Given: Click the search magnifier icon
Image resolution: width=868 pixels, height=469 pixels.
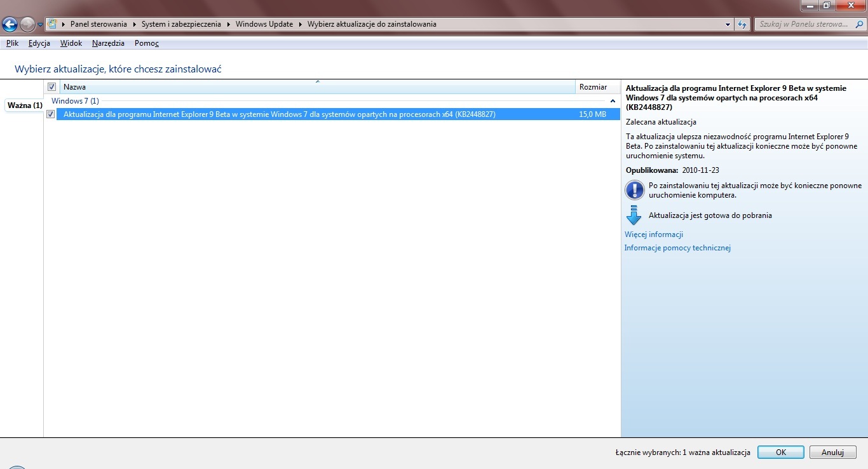Looking at the screenshot, I should 859,24.
